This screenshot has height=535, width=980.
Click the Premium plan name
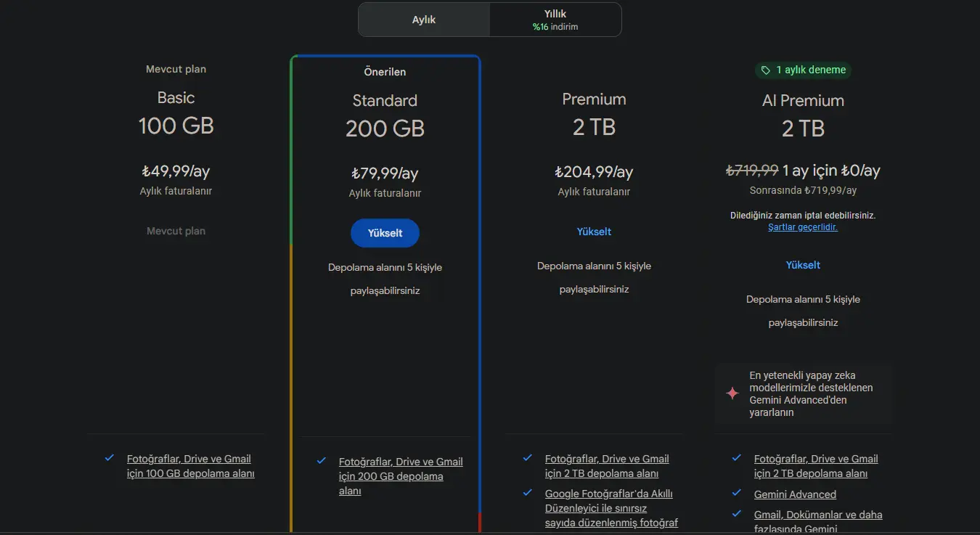tap(594, 99)
